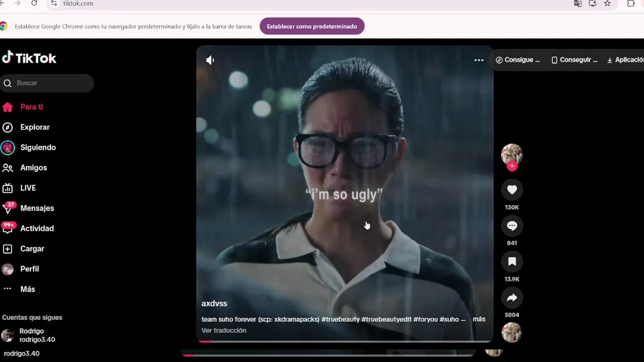This screenshot has height=362, width=644.
Task: Click the Siguiendo avatar icon
Action: point(8,147)
